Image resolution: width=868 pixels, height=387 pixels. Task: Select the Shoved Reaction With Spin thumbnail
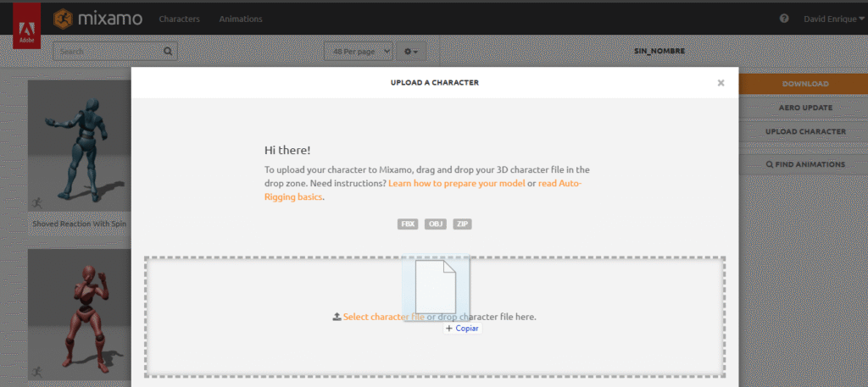(79, 147)
